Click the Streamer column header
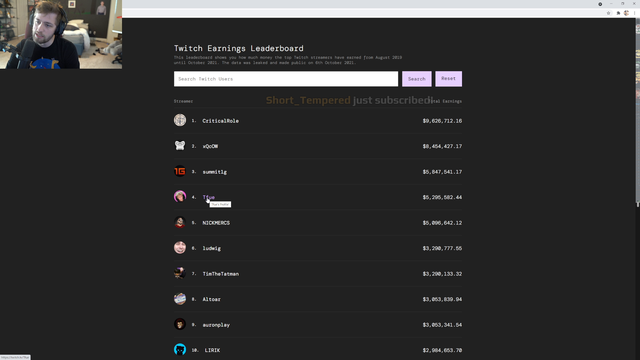The width and height of the screenshot is (640, 360). pyautogui.click(x=183, y=101)
